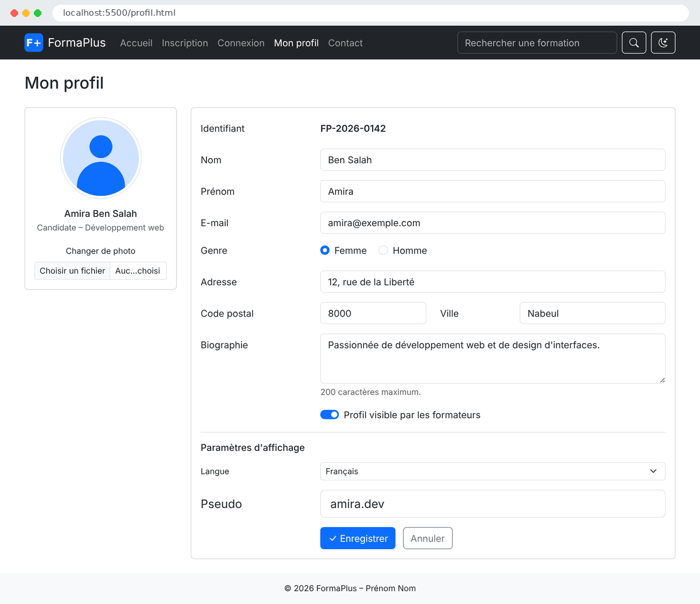
Task: Click into the Adresse field
Action: 493,282
